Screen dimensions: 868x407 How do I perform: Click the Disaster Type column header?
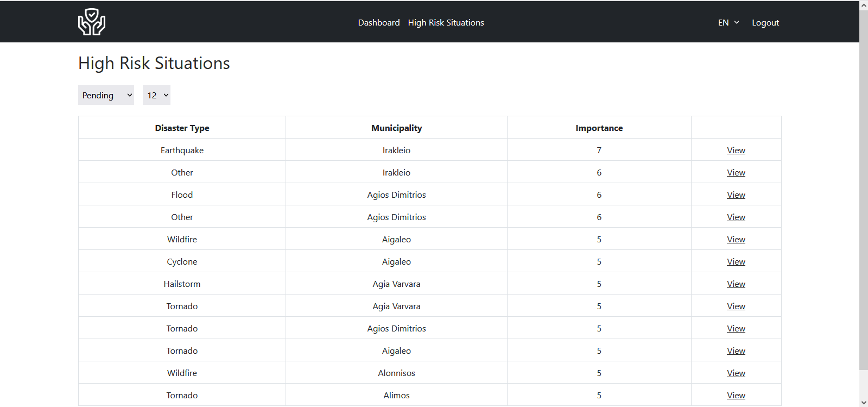[182, 128]
